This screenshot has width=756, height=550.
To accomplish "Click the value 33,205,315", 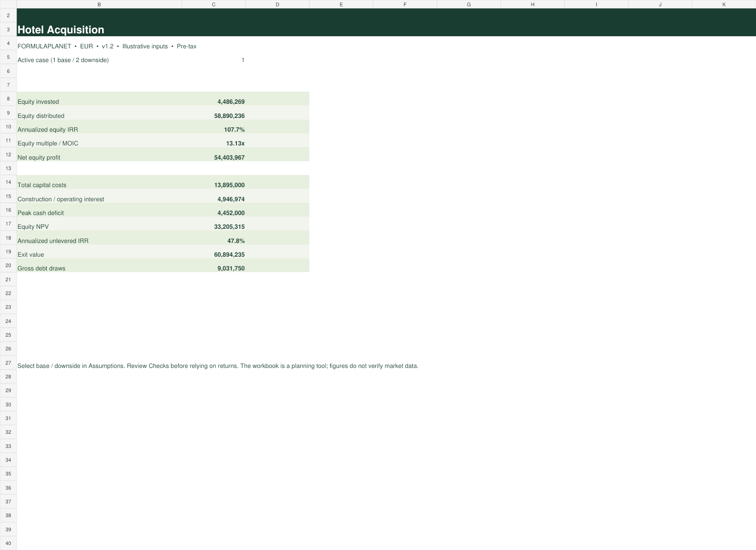I will tap(229, 227).
